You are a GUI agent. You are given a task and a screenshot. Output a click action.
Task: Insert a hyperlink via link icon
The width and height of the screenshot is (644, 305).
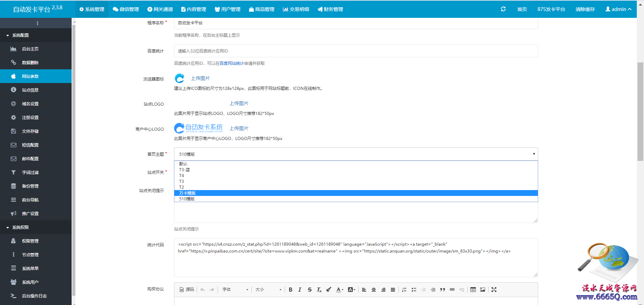[x=452, y=290]
